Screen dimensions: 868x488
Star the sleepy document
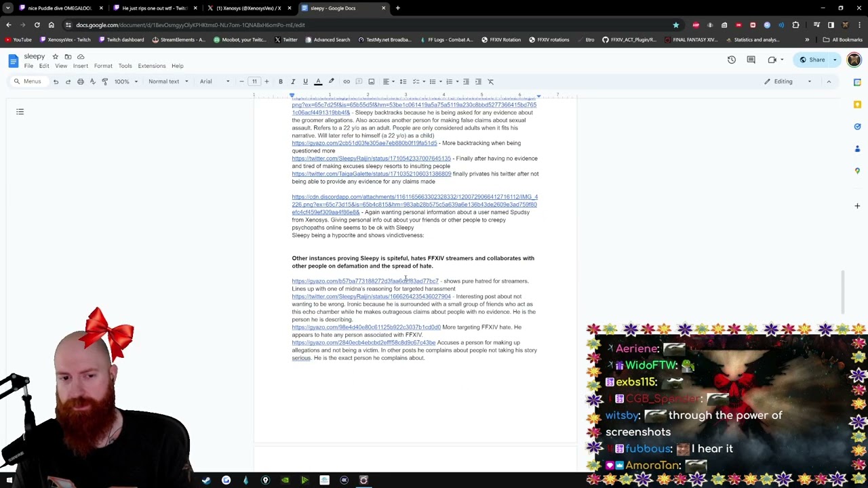(x=56, y=57)
